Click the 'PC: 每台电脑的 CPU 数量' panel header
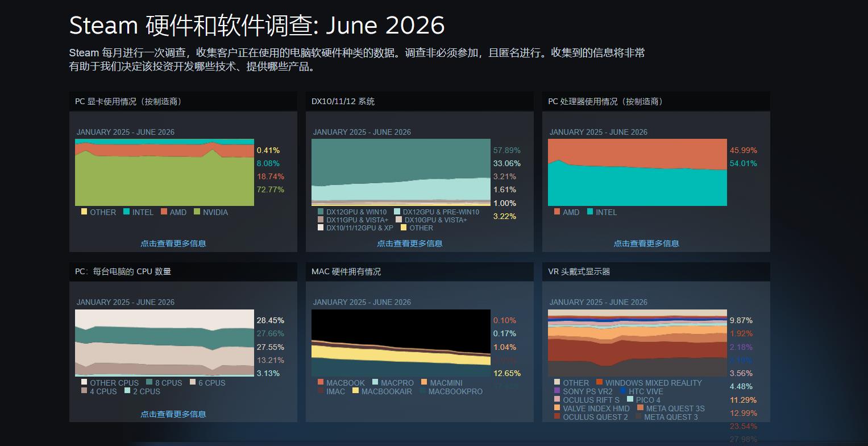868x446 pixels. (183, 271)
